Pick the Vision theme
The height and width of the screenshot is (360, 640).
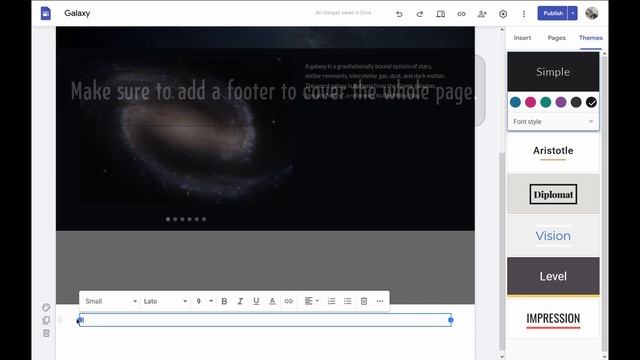[x=553, y=236]
